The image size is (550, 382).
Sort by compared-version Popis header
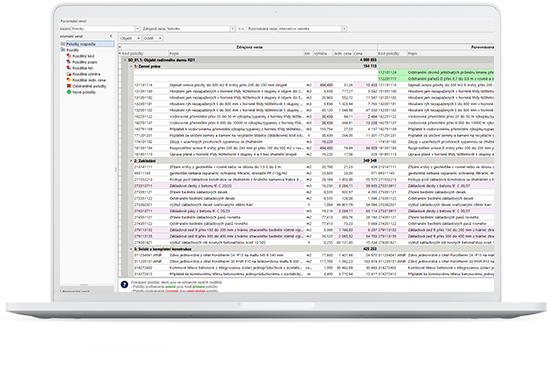pyautogui.click(x=451, y=54)
